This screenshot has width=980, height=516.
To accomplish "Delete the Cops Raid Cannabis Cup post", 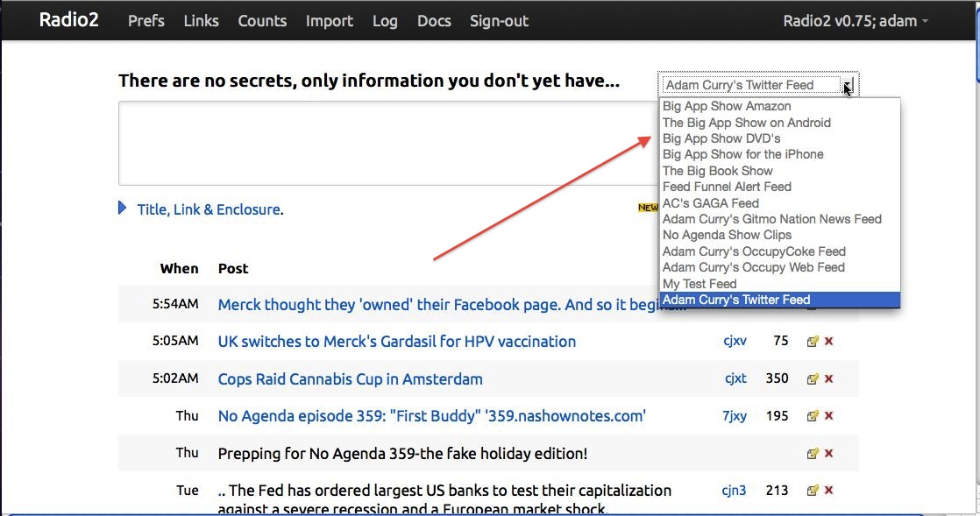I will pyautogui.click(x=829, y=379).
